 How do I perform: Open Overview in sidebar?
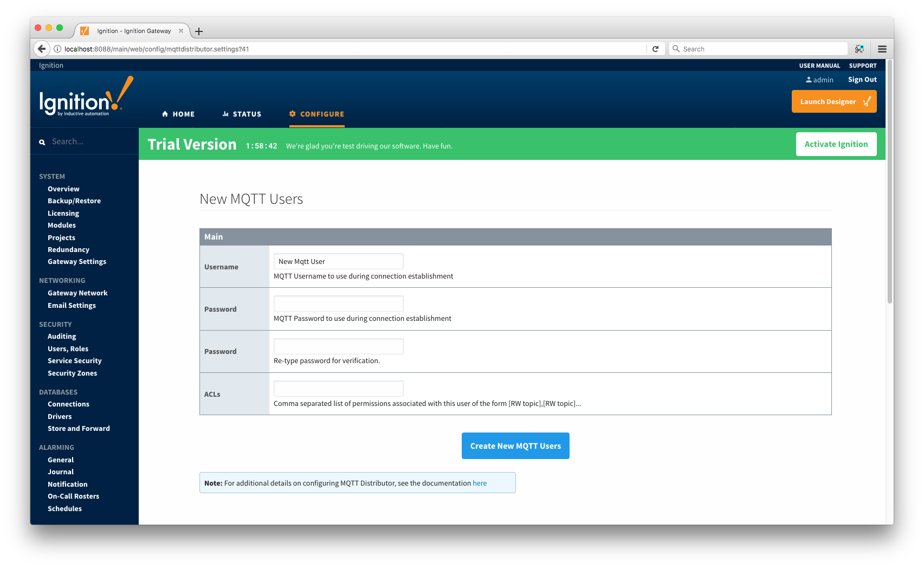[63, 189]
